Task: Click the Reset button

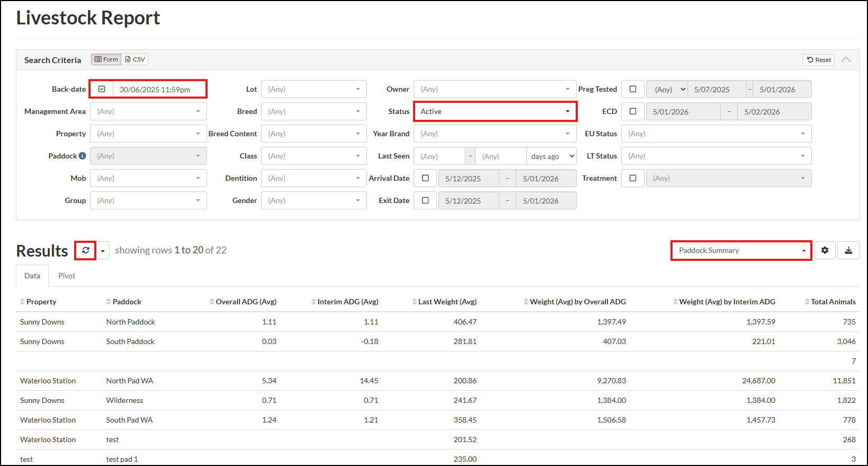Action: (x=819, y=60)
